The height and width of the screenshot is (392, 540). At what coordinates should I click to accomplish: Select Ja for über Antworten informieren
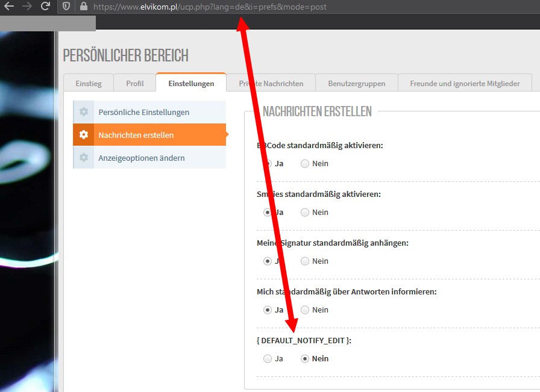coord(267,310)
